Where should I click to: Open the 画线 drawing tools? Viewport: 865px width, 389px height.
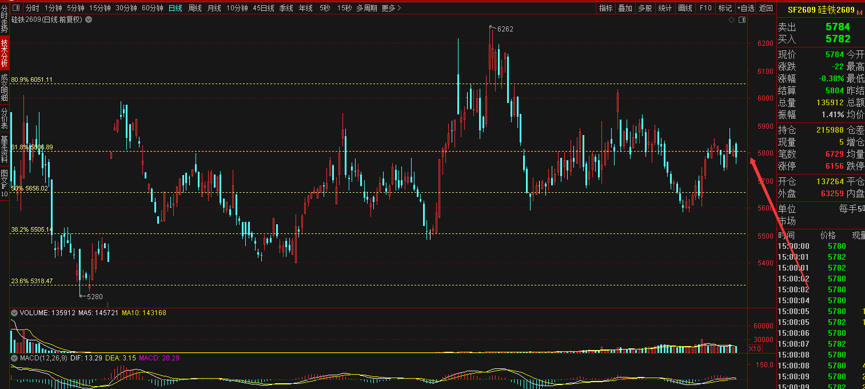(685, 8)
